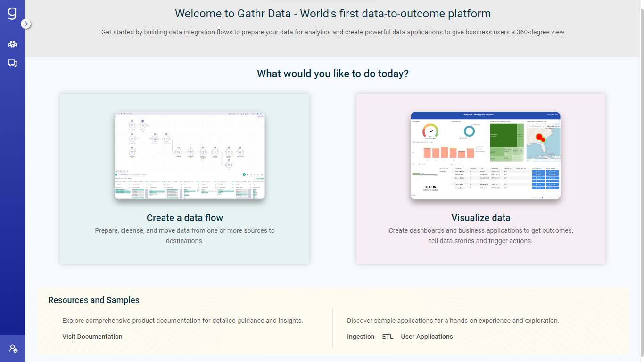The height and width of the screenshot is (362, 644).
Task: Open the users group sidebar icon
Action: [x=12, y=44]
